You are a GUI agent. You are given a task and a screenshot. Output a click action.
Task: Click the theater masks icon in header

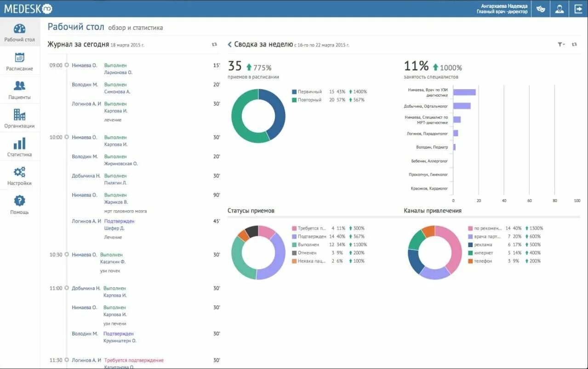(x=541, y=9)
